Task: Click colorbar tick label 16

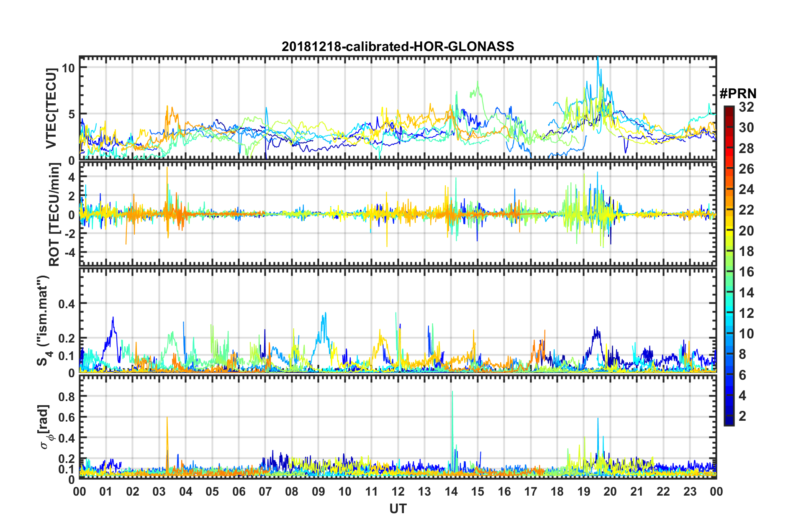Action: (x=746, y=272)
